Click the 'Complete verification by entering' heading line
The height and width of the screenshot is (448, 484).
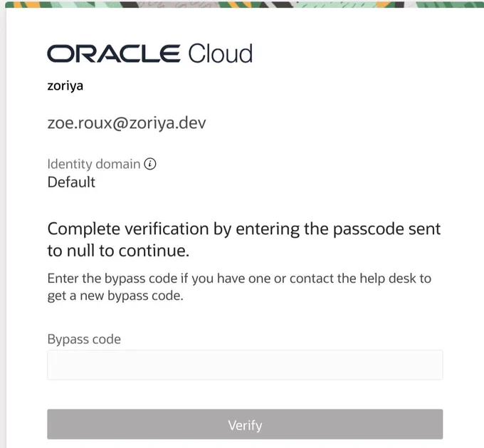(244, 229)
